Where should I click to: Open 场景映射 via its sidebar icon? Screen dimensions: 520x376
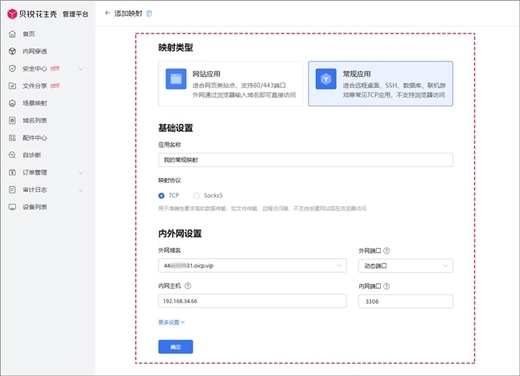tap(12, 103)
